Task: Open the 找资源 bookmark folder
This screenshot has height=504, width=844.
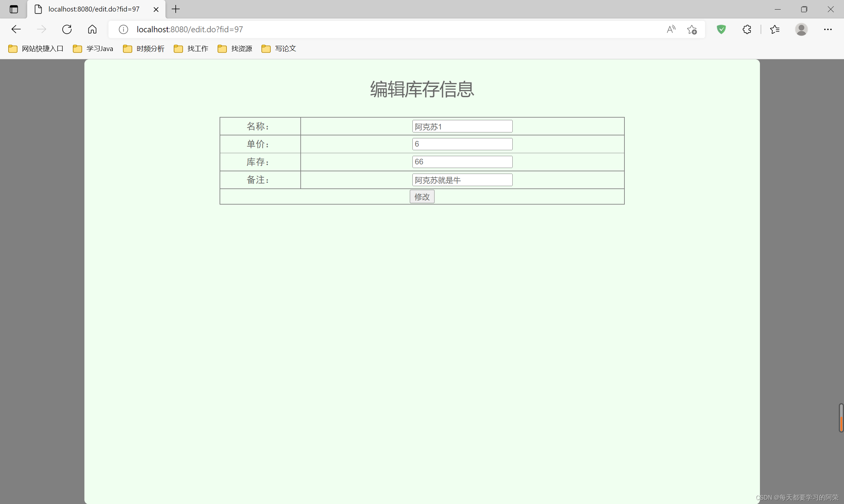Action: (x=235, y=48)
